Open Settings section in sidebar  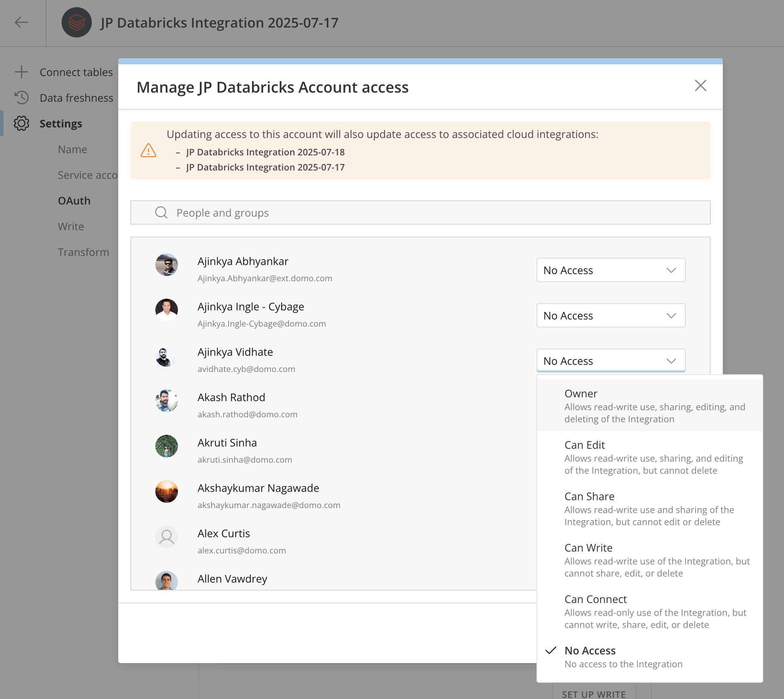click(x=60, y=123)
